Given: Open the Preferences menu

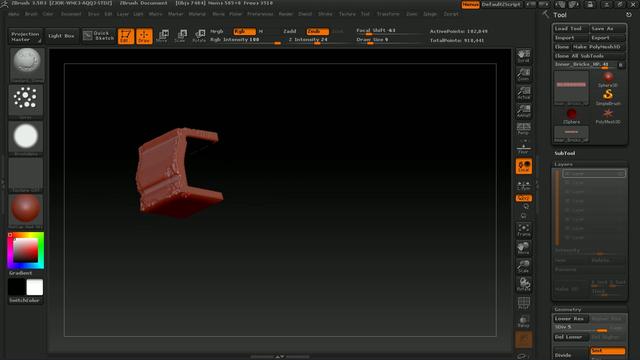Looking at the screenshot, I should click(x=260, y=14).
